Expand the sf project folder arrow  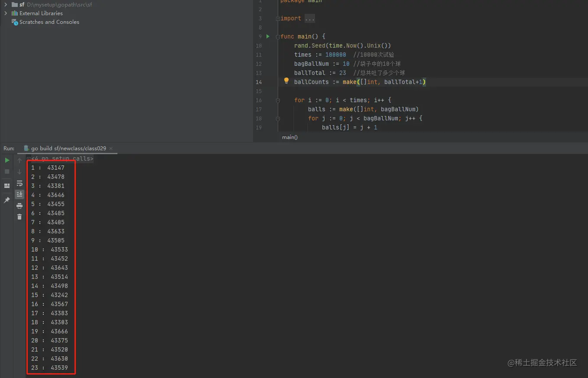coord(6,4)
